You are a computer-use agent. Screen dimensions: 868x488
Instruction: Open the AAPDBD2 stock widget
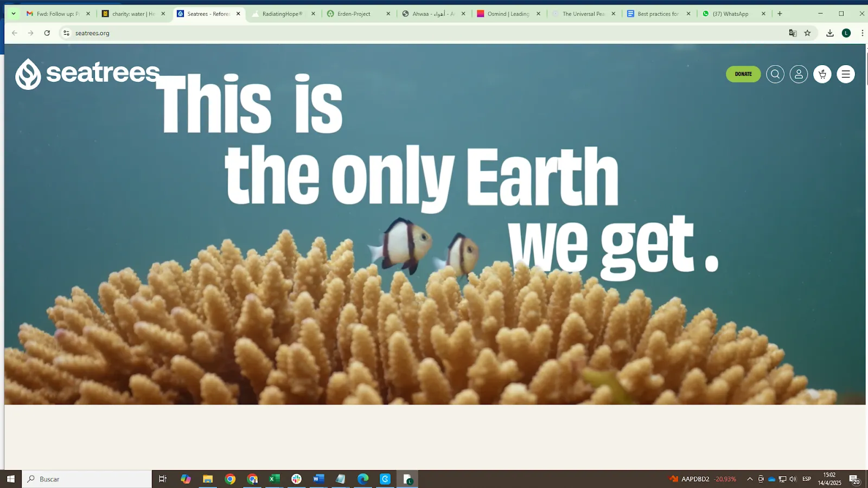[x=703, y=479]
